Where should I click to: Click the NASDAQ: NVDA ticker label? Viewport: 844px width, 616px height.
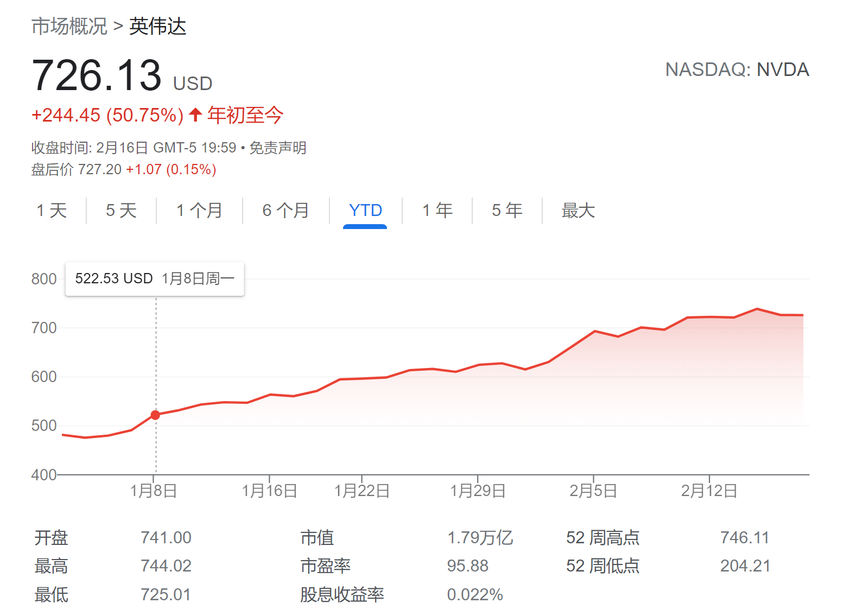[737, 69]
